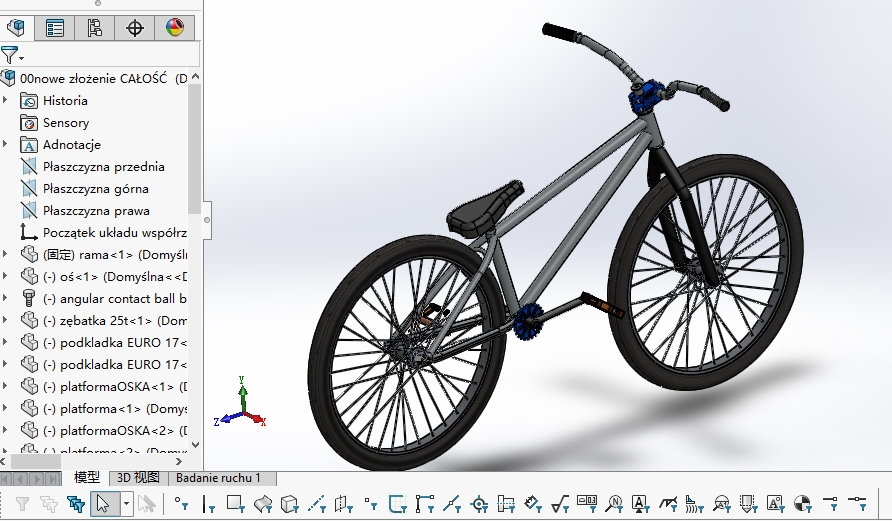Expand the Adnotacje folder
The image size is (892, 521).
[x=5, y=144]
